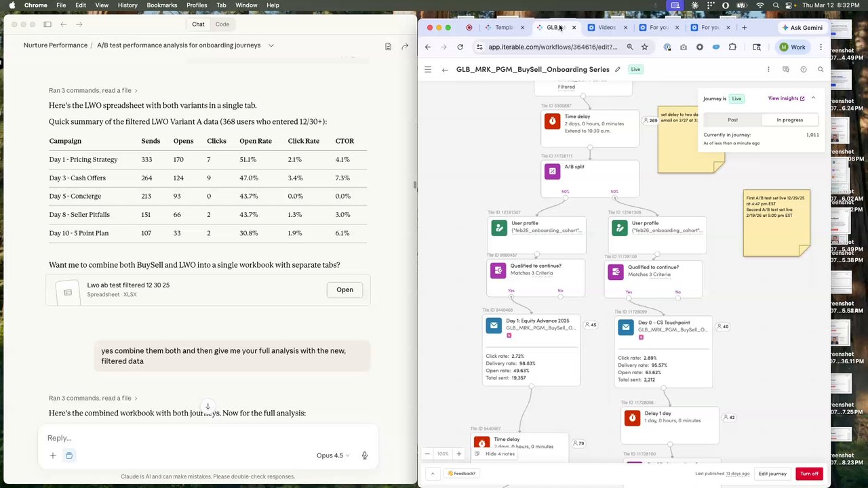Go back in the Claude app
The image size is (868, 488).
tap(63, 24)
